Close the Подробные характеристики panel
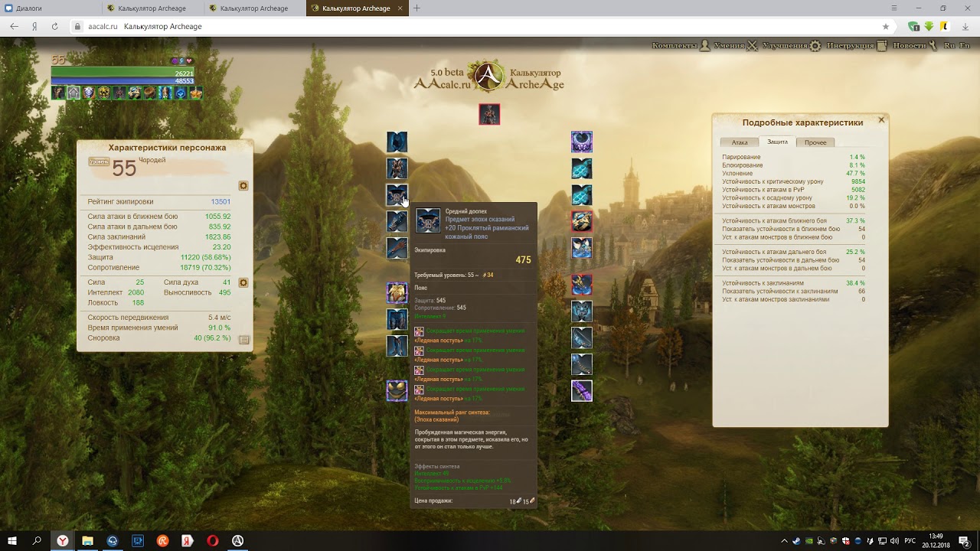This screenshot has height=551, width=980. click(881, 120)
